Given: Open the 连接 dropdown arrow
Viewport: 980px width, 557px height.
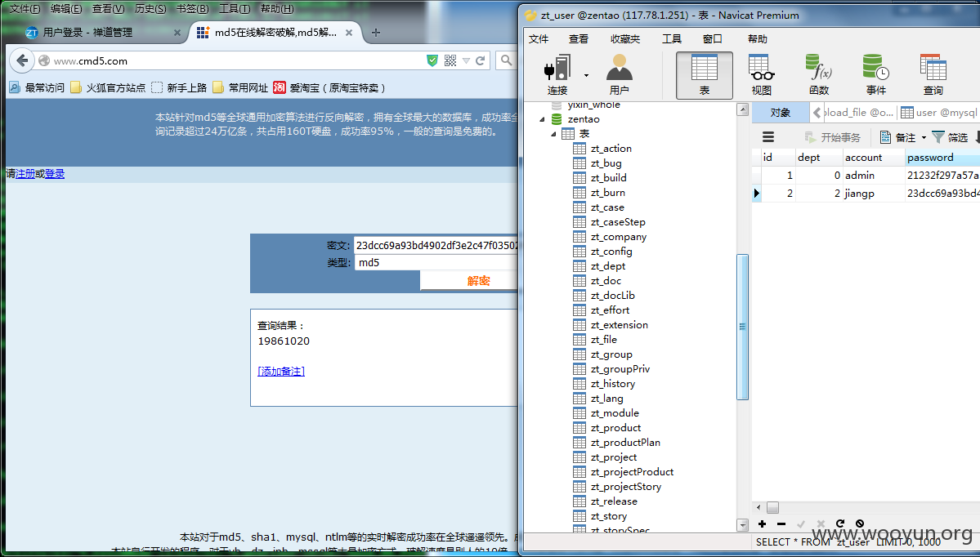Looking at the screenshot, I should (586, 76).
